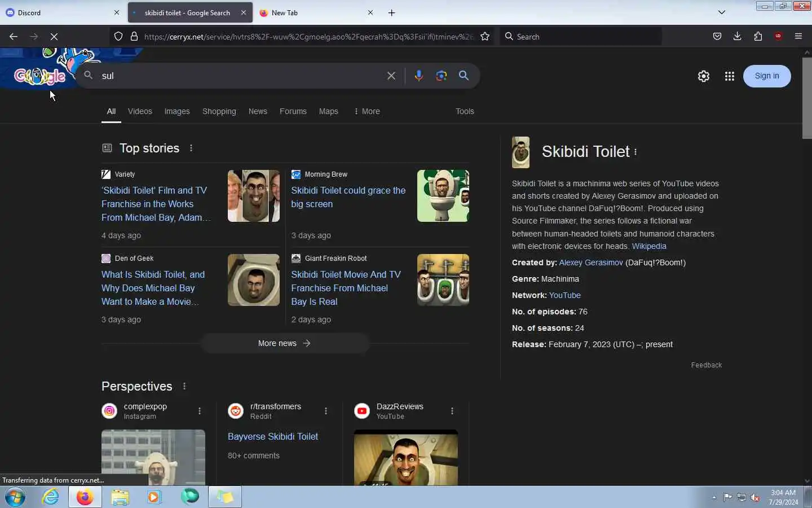The image size is (812, 508).
Task: Search by image with Google Lens icon
Action: [442, 76]
